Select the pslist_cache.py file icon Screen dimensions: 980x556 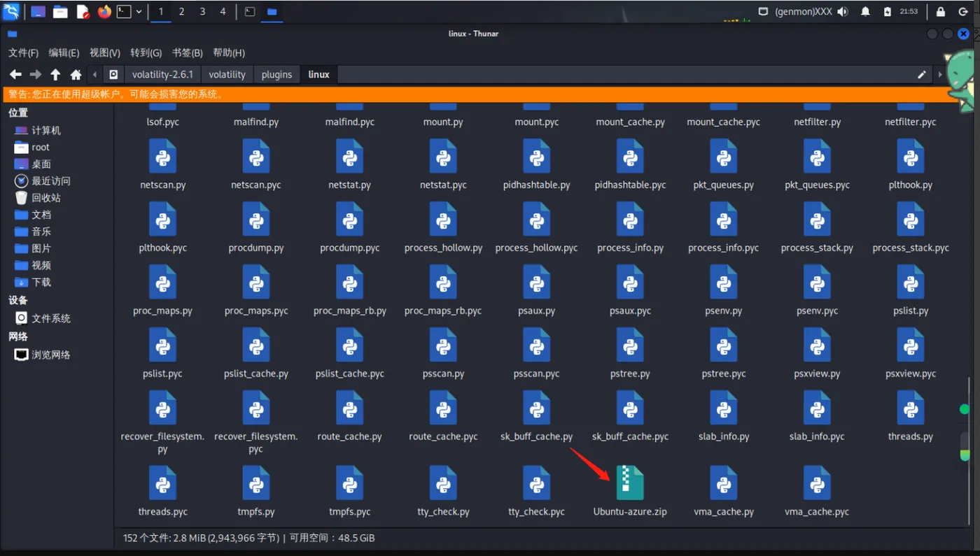point(256,345)
